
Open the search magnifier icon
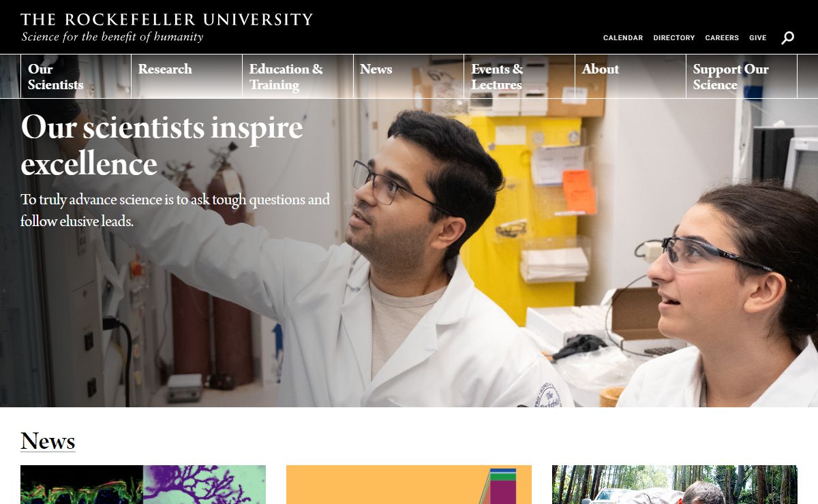[x=787, y=37]
